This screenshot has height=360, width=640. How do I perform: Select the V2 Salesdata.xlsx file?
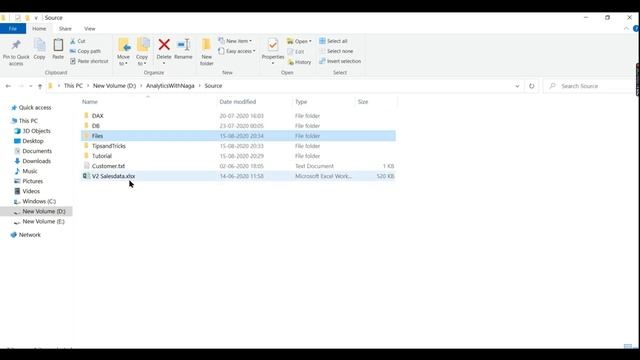coord(238,176)
